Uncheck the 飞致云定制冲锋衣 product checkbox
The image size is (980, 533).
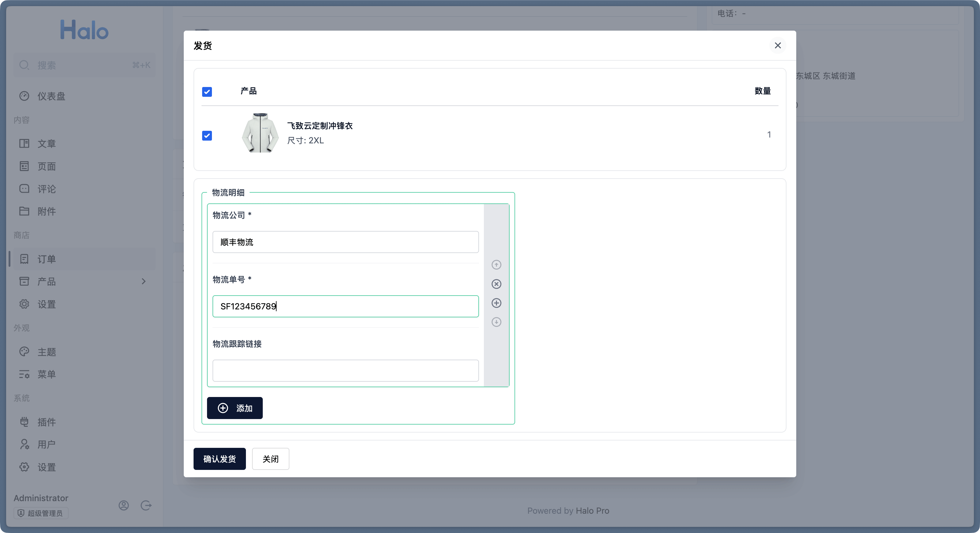(x=207, y=136)
